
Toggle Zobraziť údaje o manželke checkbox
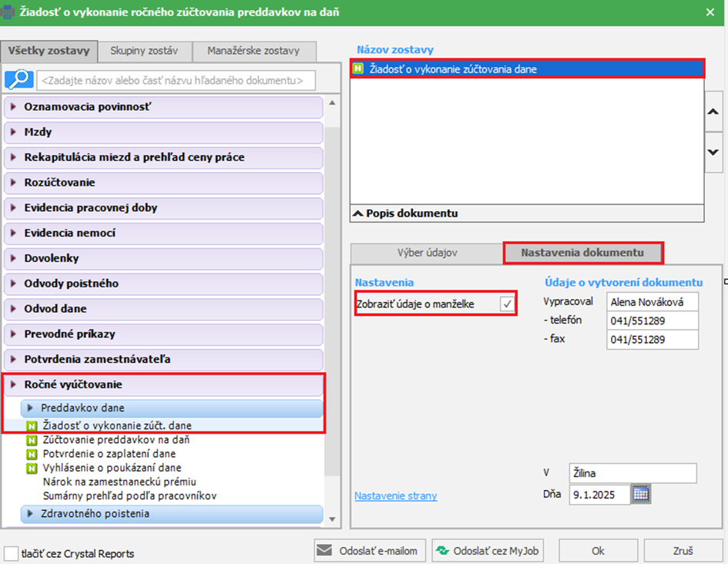pos(507,304)
